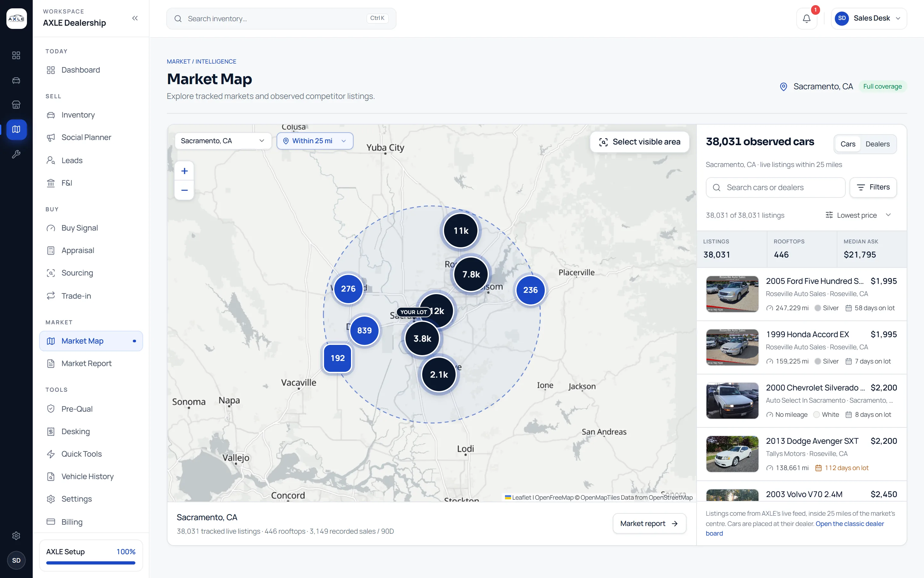This screenshot has width=924, height=578.
Task: Click the 839 map cluster
Action: (x=364, y=330)
